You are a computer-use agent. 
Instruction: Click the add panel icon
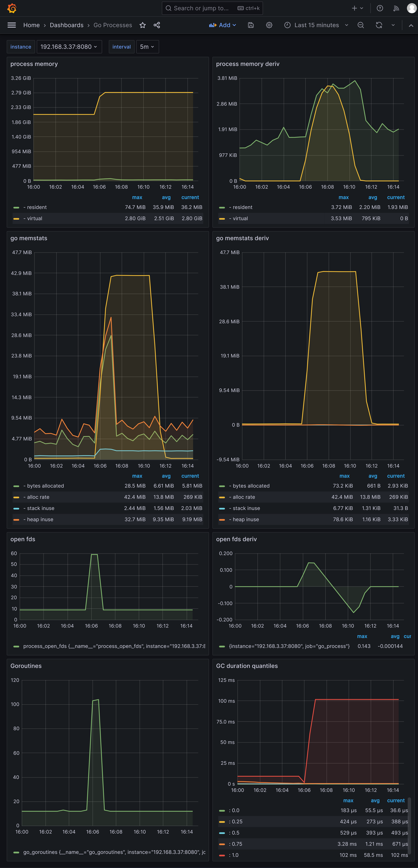point(221,25)
